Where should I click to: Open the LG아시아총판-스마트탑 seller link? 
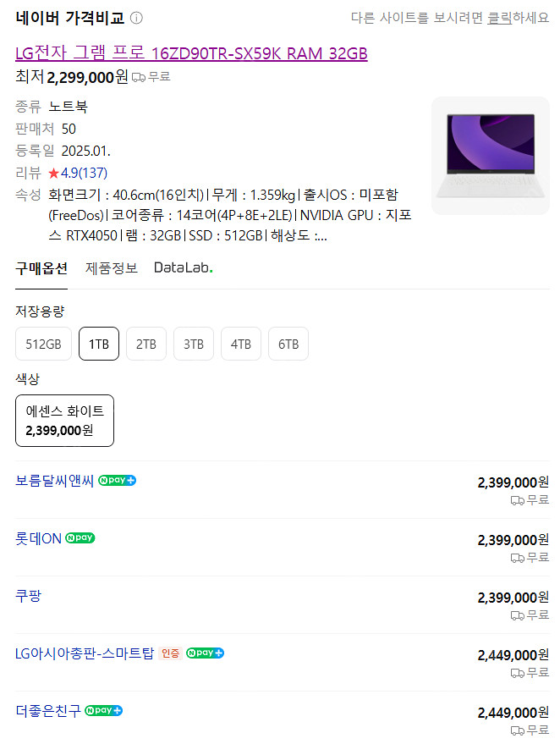pos(85,653)
